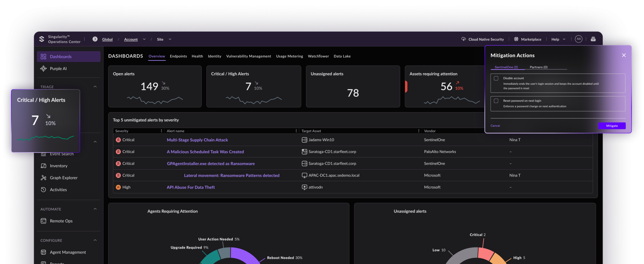The image size is (644, 264).
Task: Open GPAgentInstaller.exe detected as Ransomware alert
Action: (x=211, y=163)
